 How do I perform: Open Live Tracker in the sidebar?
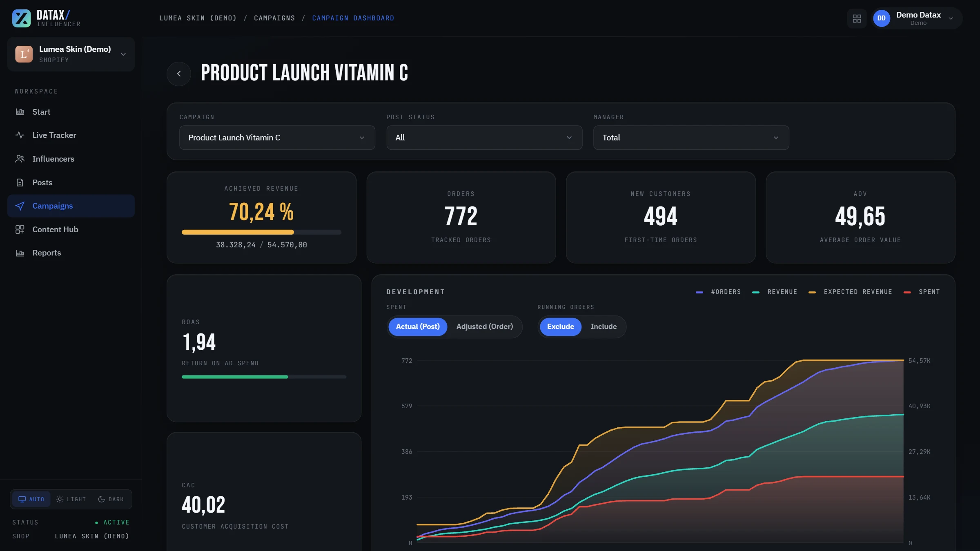click(71, 135)
